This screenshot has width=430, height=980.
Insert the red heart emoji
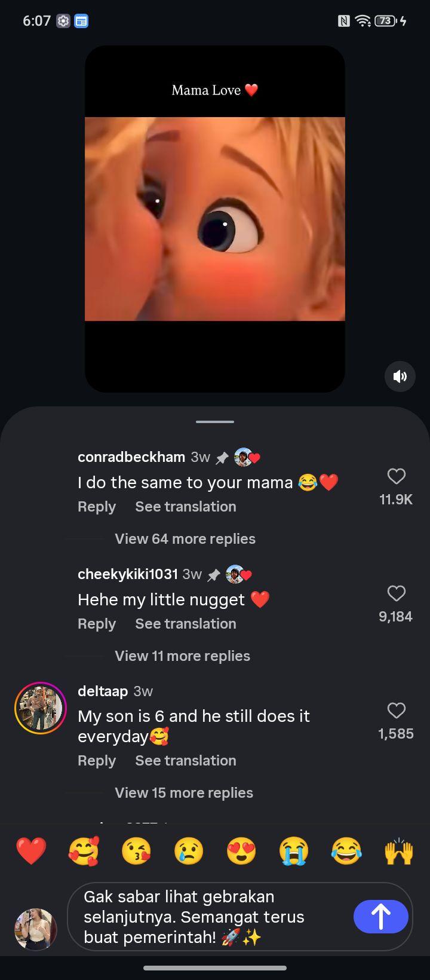[31, 851]
